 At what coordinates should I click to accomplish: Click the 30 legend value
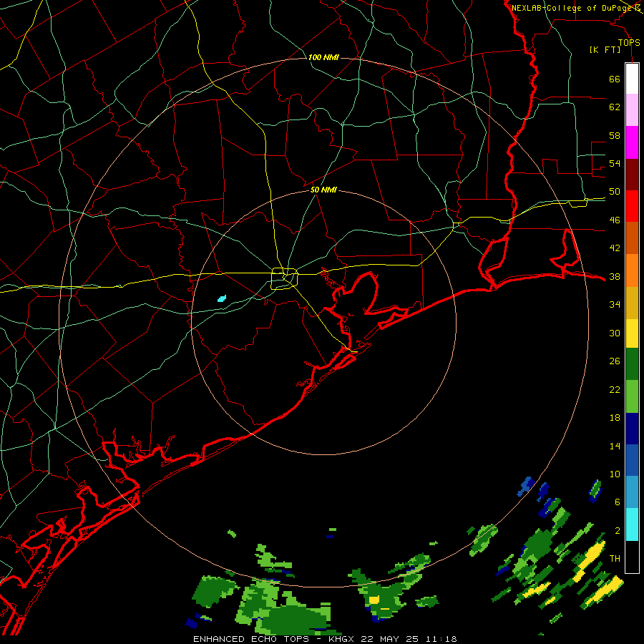(615, 333)
